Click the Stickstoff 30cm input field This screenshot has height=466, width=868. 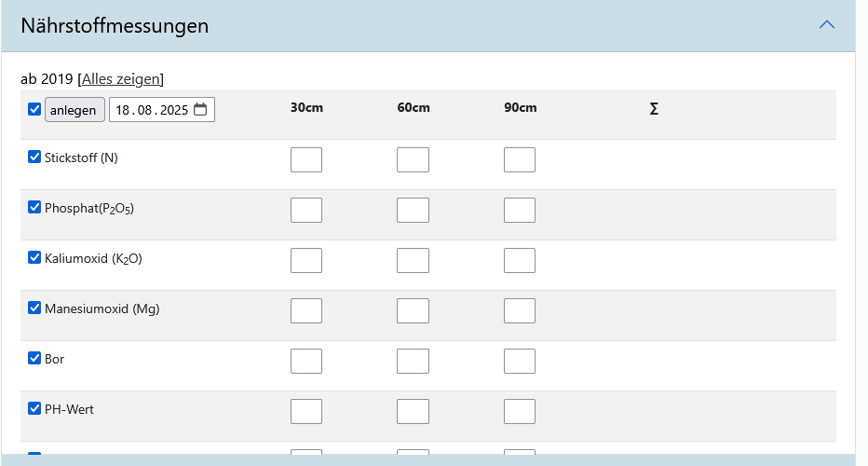[306, 160]
